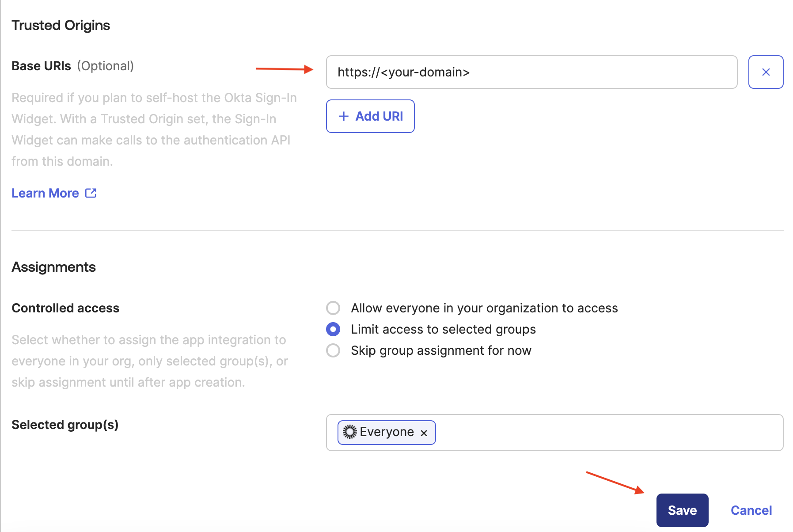Click the group chip's circular badge icon
The image size is (793, 532).
[x=349, y=432]
